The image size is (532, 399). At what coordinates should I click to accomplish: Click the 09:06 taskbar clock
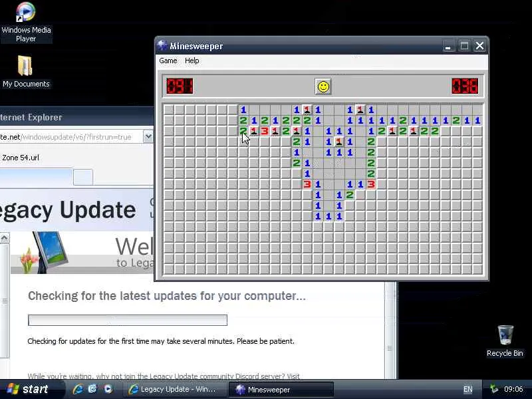[513, 389]
